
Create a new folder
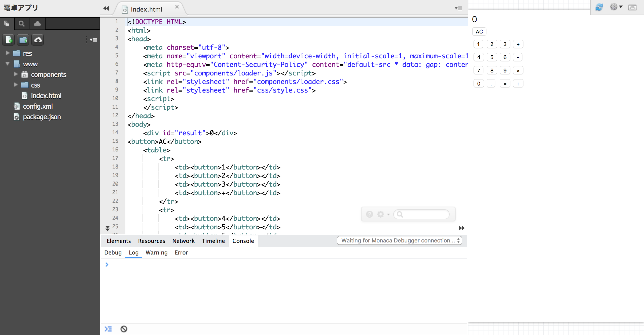23,40
